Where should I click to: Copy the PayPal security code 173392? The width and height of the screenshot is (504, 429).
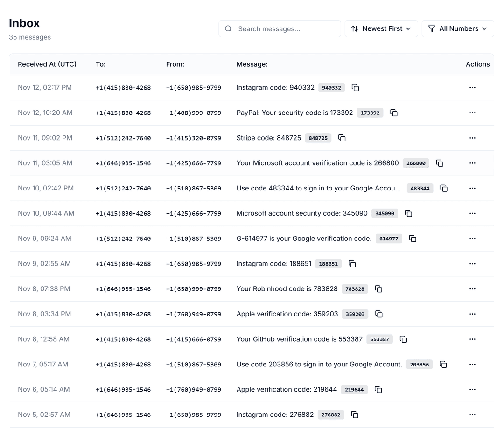[394, 113]
